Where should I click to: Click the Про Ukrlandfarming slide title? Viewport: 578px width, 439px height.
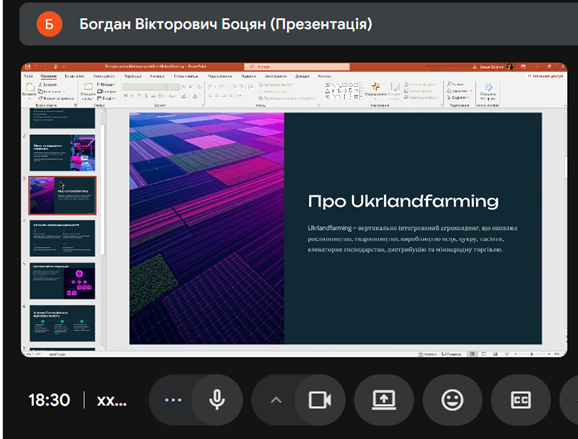coord(403,201)
